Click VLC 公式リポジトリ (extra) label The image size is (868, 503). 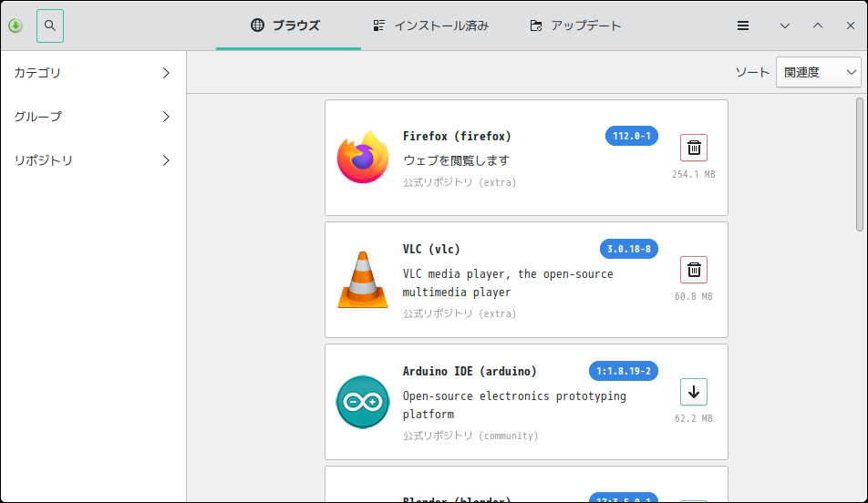(460, 313)
